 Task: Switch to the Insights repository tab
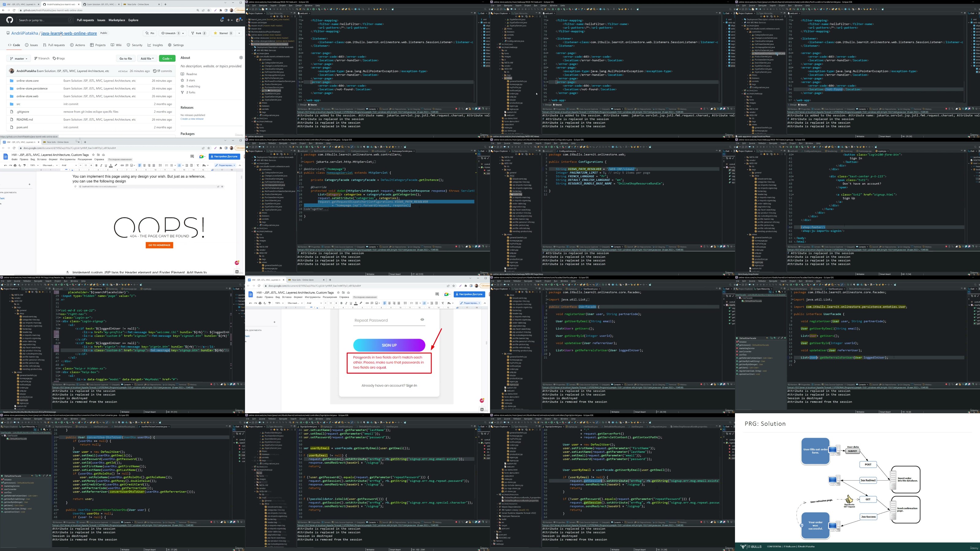click(x=155, y=45)
